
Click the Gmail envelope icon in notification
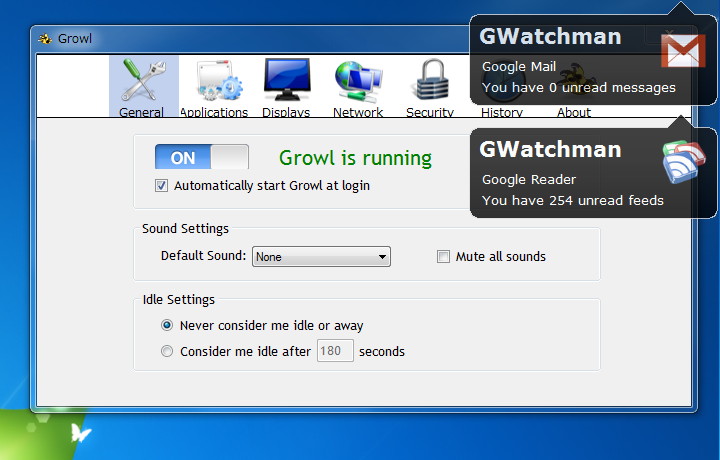[683, 50]
